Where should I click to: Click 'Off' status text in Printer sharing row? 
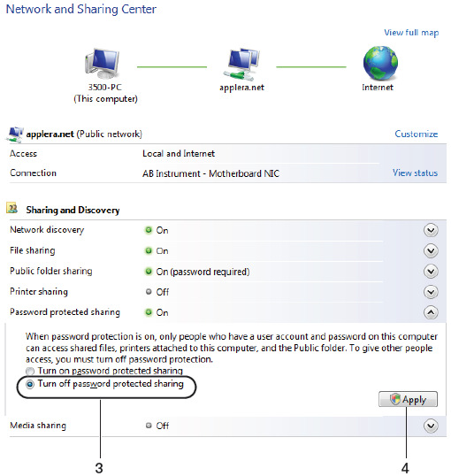coord(163,292)
